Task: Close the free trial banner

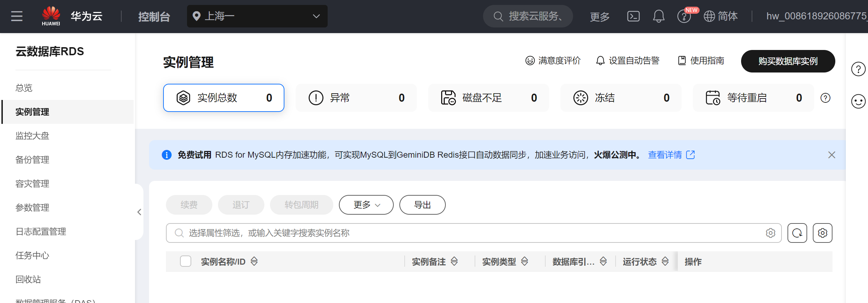Action: pos(831,155)
